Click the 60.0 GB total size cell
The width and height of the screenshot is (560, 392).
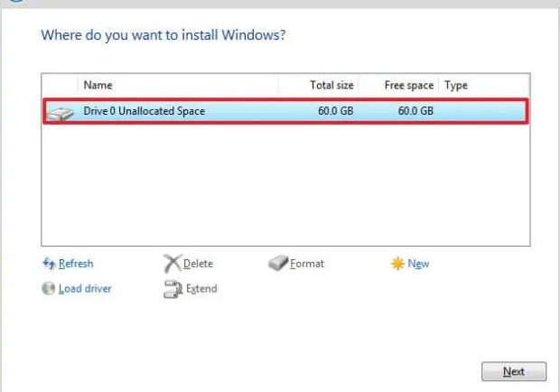(x=334, y=112)
